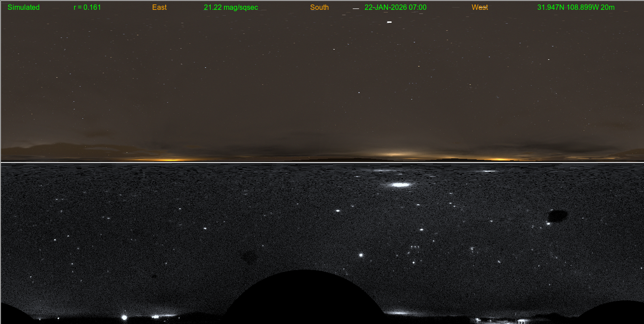Click the green "Simulated" label
The height and width of the screenshot is (324, 644).
(x=24, y=8)
